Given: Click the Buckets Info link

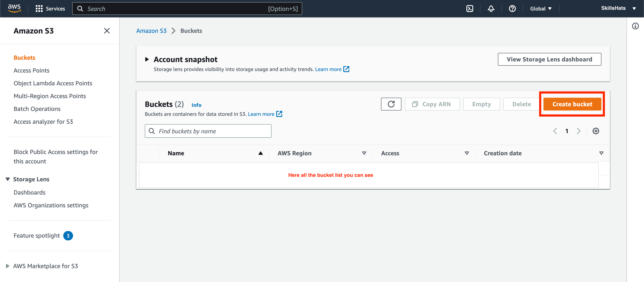Looking at the screenshot, I should (196, 105).
